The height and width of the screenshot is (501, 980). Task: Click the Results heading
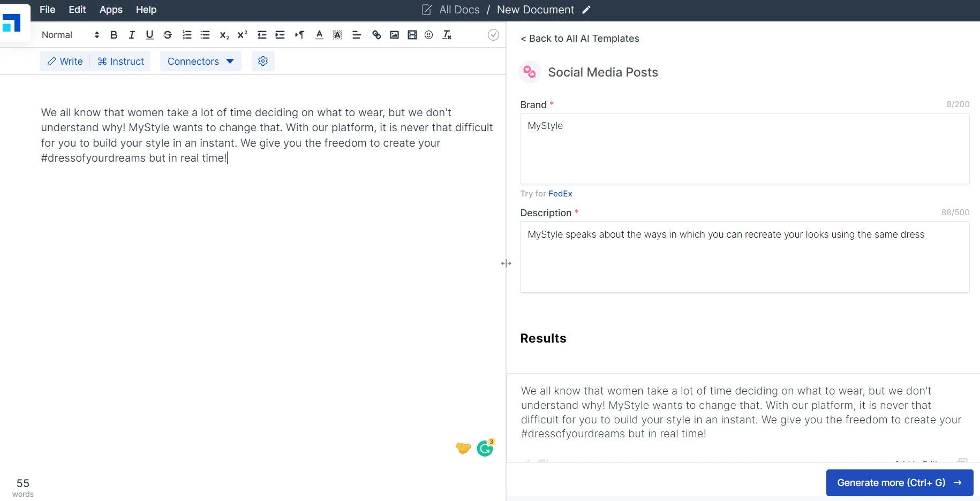tap(543, 338)
